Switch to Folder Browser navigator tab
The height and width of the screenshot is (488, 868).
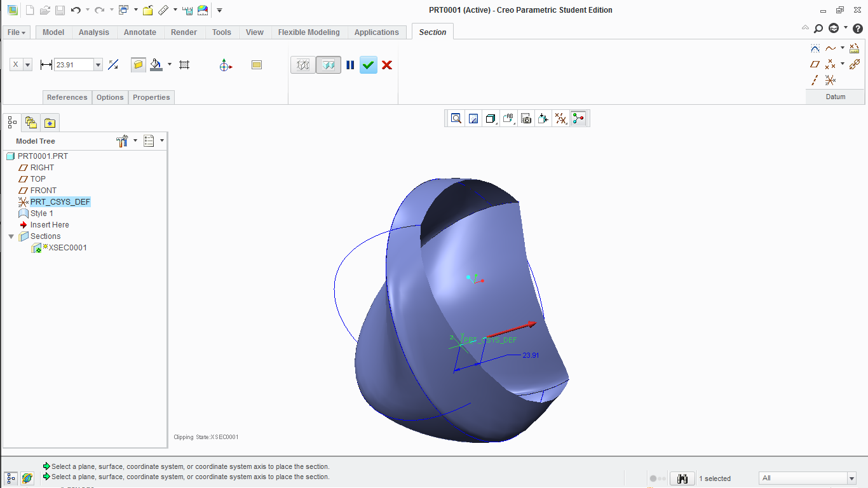click(x=31, y=122)
